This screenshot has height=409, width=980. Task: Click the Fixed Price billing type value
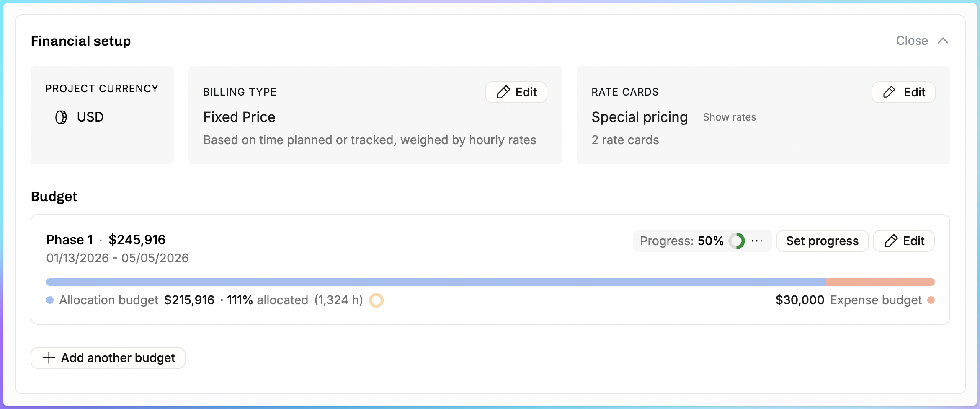point(239,117)
